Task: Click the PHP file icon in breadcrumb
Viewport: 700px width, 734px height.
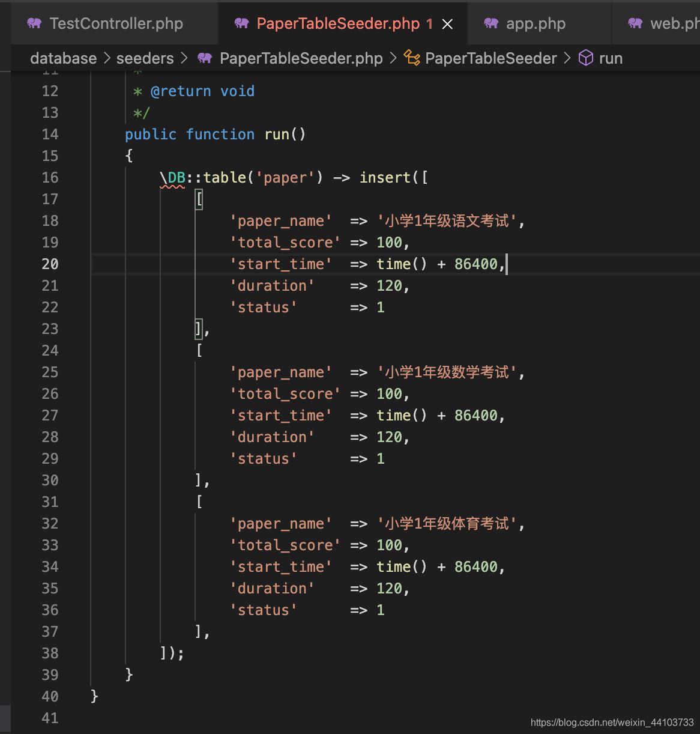Action: 205,58
